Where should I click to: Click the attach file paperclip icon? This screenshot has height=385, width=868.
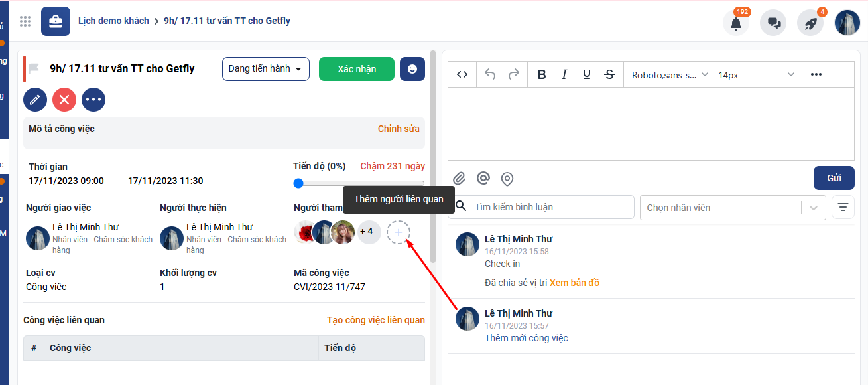(459, 179)
